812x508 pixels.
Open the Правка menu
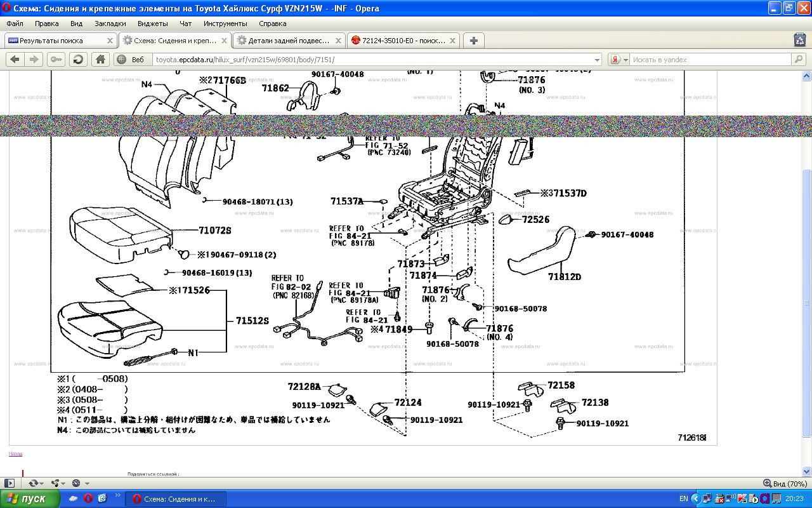point(47,23)
